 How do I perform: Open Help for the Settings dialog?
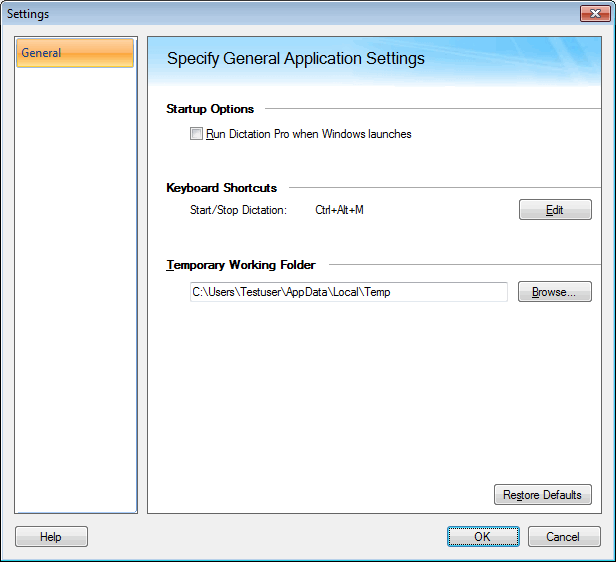click(51, 537)
